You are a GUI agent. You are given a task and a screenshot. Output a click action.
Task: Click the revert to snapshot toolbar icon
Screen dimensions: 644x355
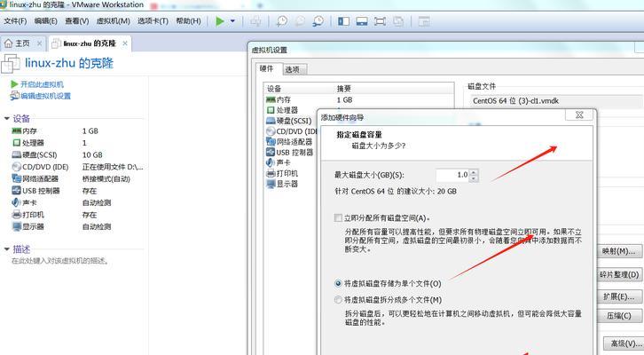(x=300, y=21)
